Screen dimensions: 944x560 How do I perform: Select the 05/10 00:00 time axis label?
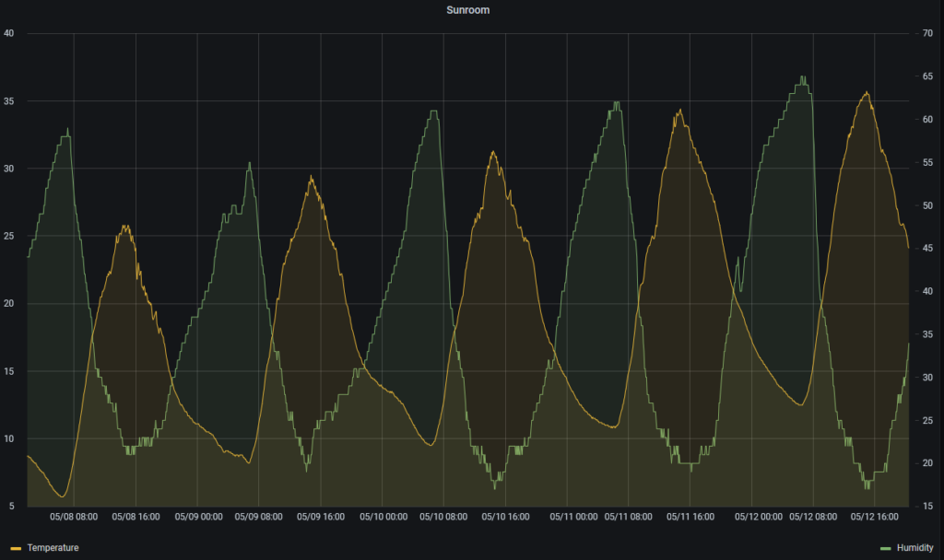click(383, 518)
